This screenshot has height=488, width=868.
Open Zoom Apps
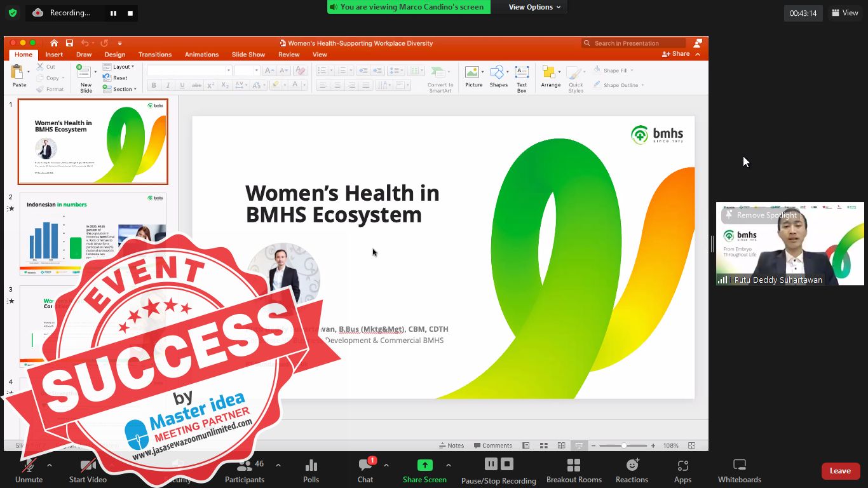[682, 471]
